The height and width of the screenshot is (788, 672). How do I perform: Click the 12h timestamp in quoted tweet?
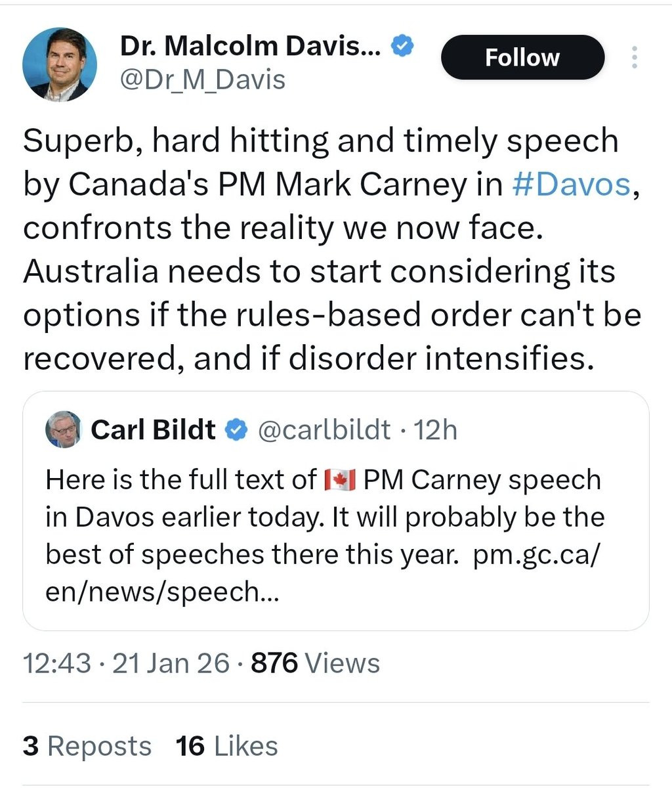tap(436, 430)
